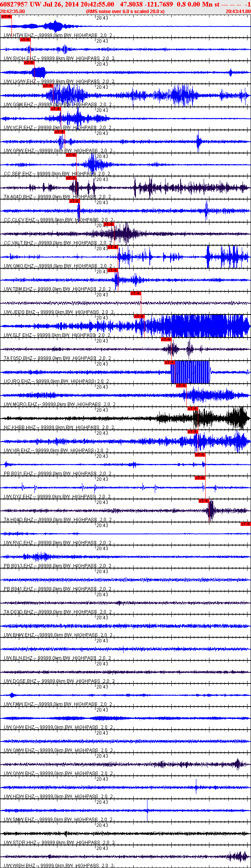Screen dimensions: 251x868
Task: Click the start time 20:42:35.00 label
Action: click(x=12, y=12)
